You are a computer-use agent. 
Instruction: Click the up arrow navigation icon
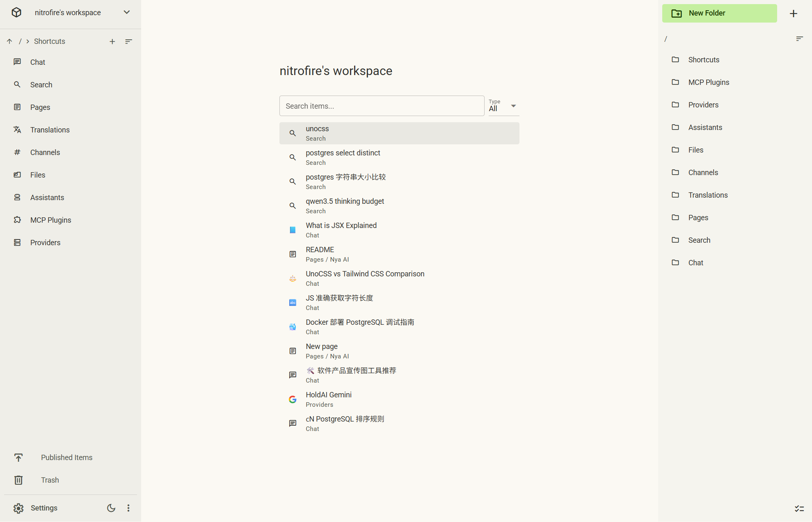click(x=9, y=41)
